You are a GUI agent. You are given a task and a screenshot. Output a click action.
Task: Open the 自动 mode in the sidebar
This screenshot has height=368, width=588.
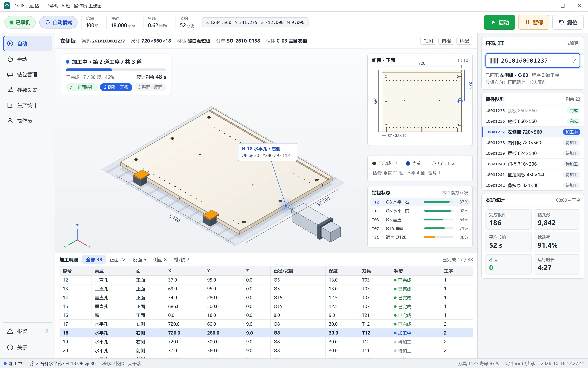(27, 44)
